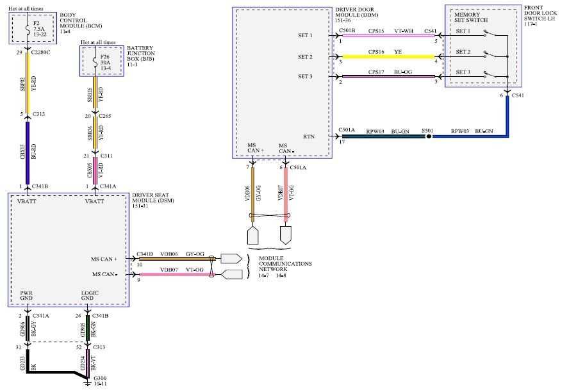
Task: Click off-page arrow on horizontal VDB07 VT-OG wire
Action: (231, 274)
